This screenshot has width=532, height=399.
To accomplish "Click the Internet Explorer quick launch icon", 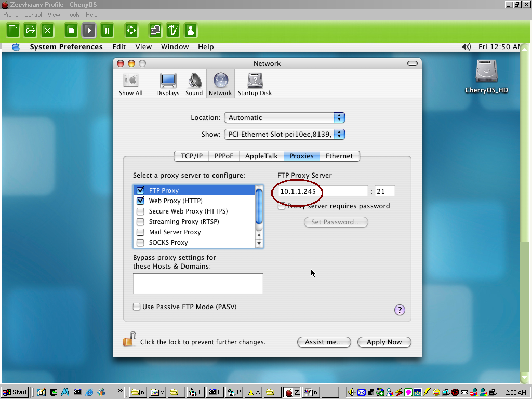I will (x=89, y=392).
